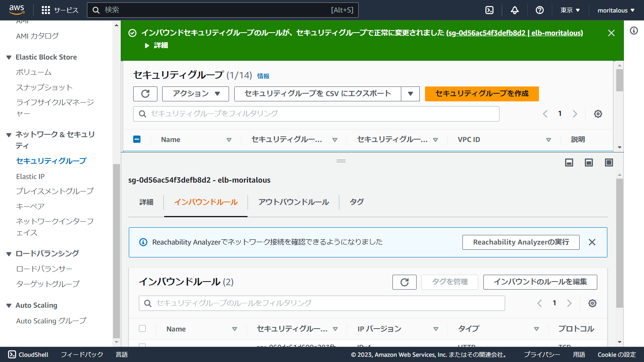644x362 pixels.
Task: Switch detail panel to full view layout
Action: [608, 162]
